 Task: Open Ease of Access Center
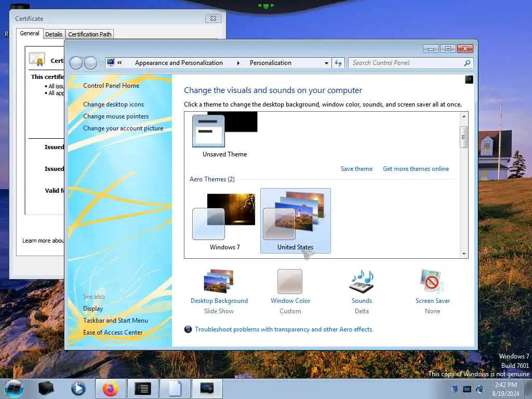click(113, 332)
